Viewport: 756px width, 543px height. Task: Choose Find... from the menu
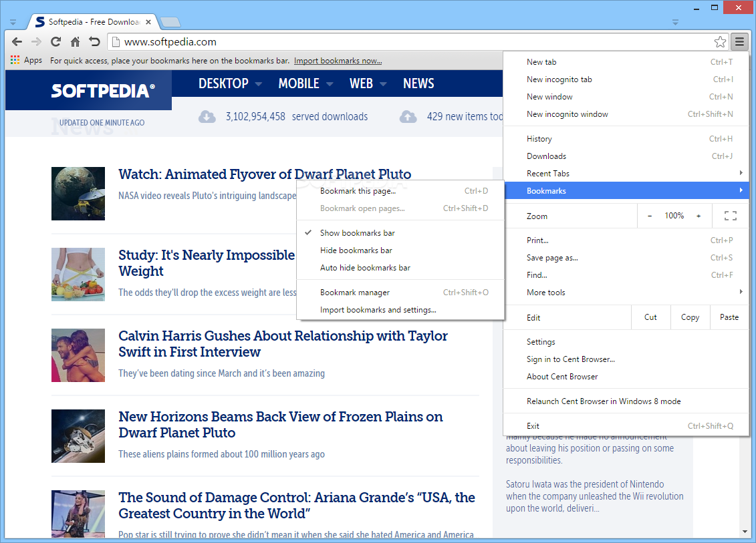point(626,275)
